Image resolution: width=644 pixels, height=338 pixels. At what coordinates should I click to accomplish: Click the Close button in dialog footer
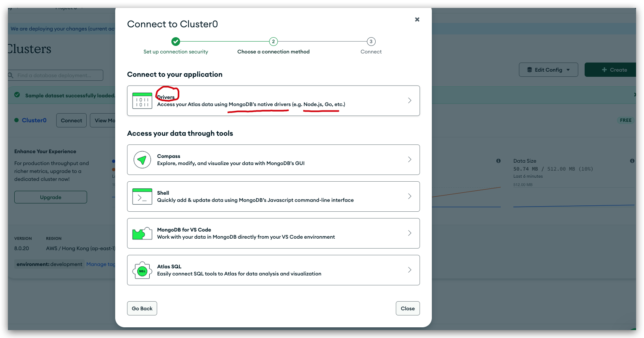408,308
